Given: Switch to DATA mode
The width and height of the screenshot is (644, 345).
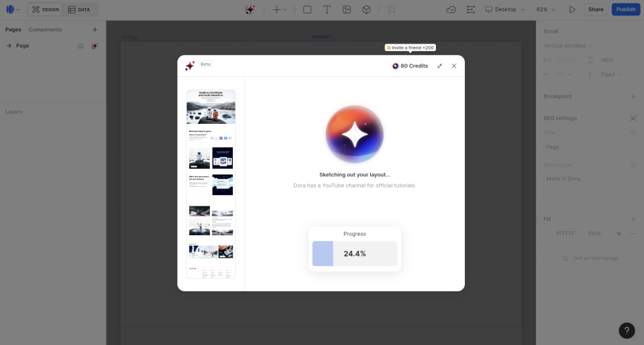Looking at the screenshot, I should pyautogui.click(x=79, y=9).
